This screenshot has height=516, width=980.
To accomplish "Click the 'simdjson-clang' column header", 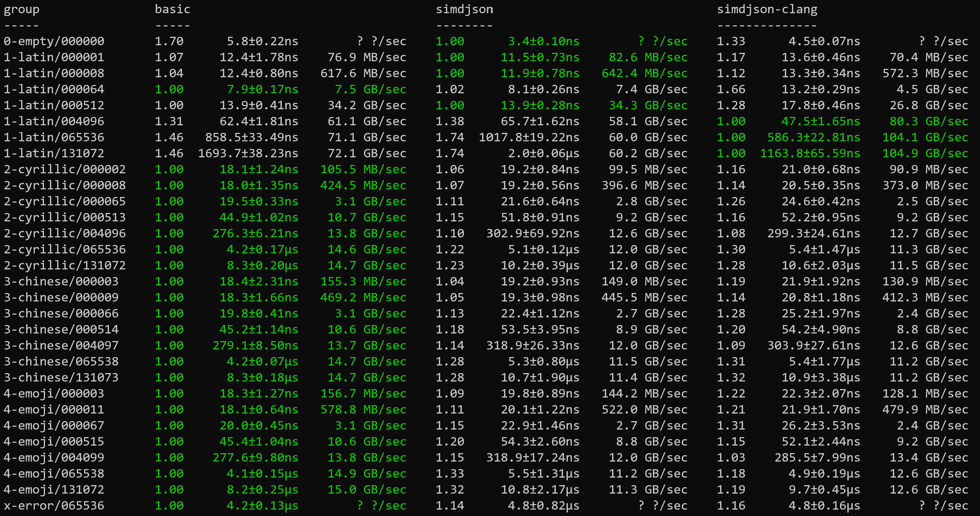I will (x=767, y=10).
